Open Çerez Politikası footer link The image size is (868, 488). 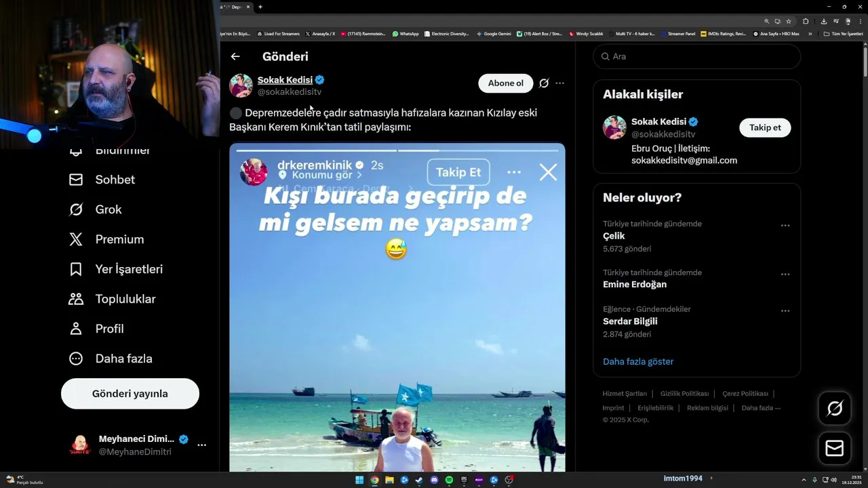pos(745,394)
